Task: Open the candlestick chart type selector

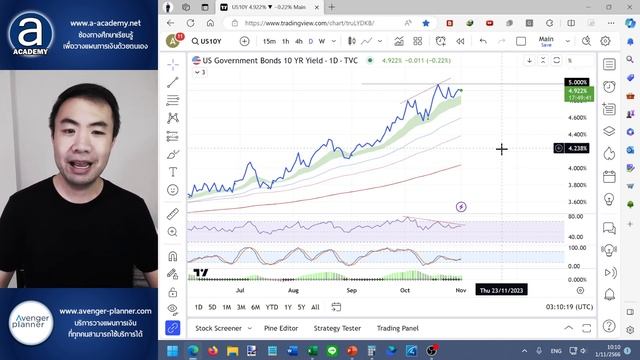Action: [x=351, y=41]
